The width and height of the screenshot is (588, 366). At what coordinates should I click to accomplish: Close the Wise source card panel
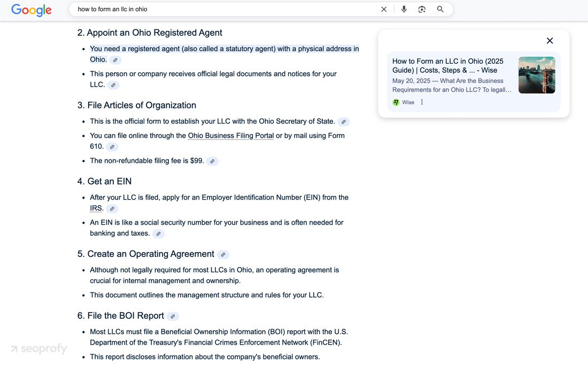(x=550, y=41)
